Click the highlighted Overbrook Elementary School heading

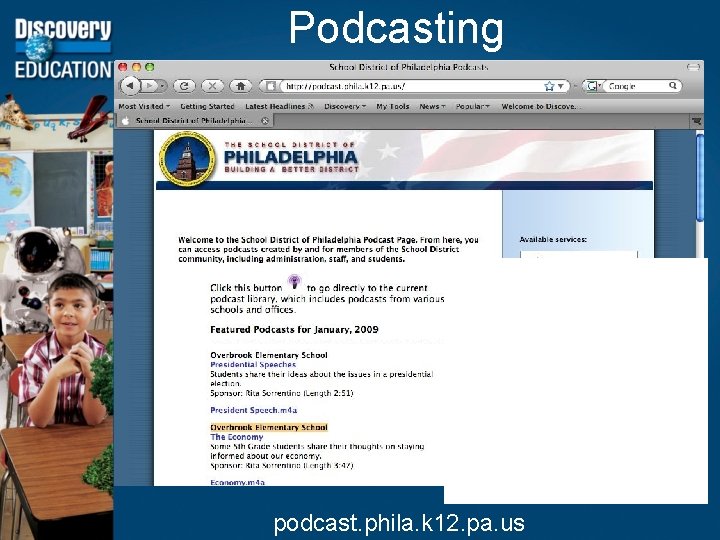tap(269, 428)
